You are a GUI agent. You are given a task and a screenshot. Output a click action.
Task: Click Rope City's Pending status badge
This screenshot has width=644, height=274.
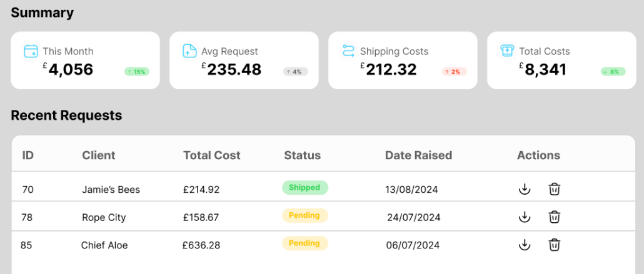click(x=304, y=215)
